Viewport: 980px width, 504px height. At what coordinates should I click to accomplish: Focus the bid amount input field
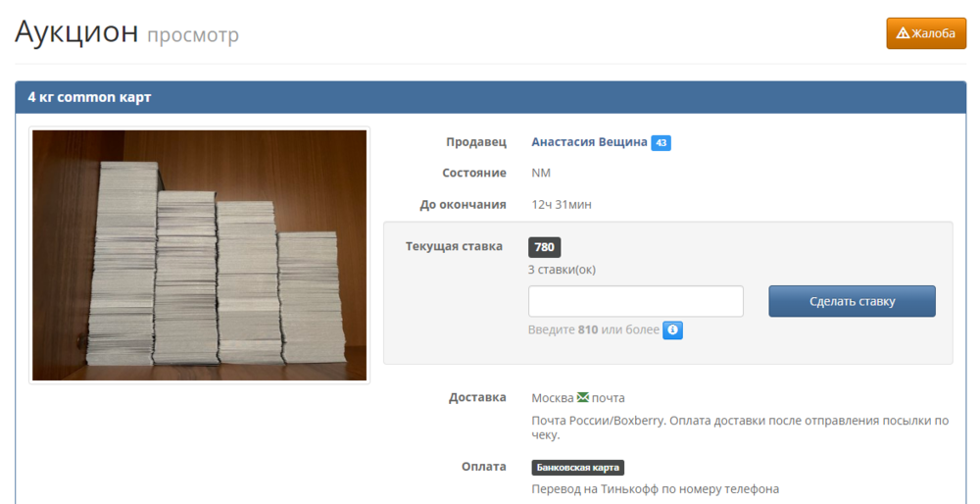pos(635,301)
